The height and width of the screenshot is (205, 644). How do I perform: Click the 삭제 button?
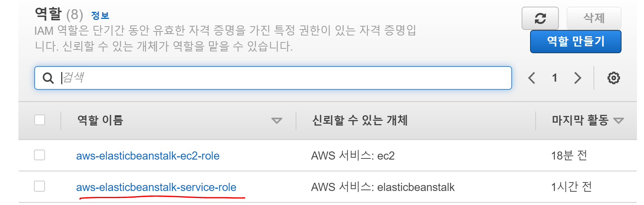(594, 18)
